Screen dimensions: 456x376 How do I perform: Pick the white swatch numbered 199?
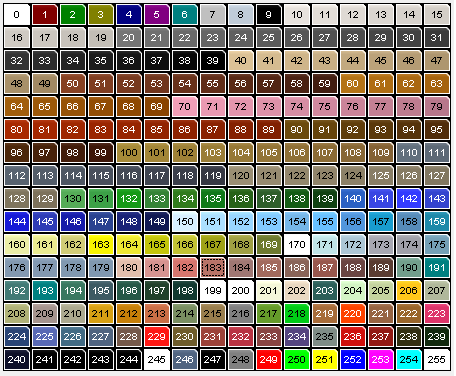click(x=213, y=291)
